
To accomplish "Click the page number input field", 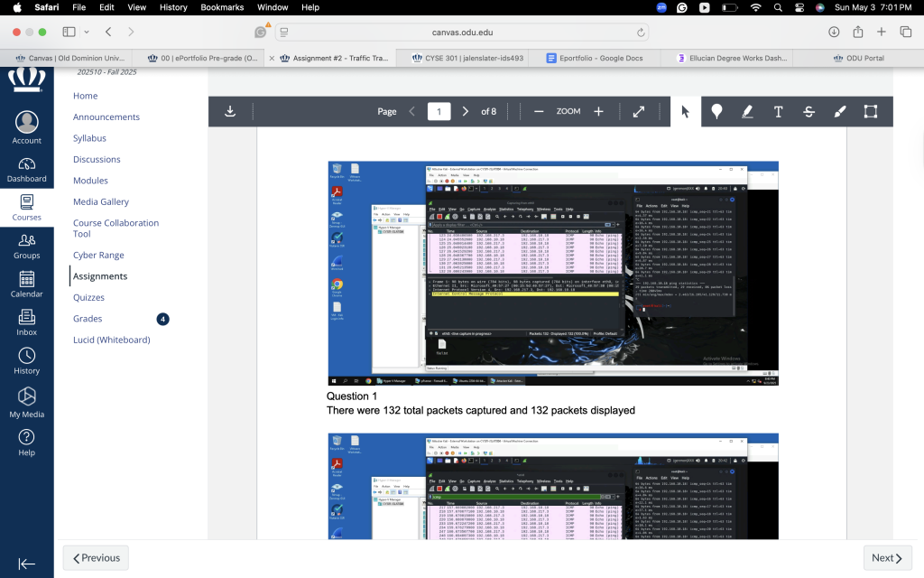I will coord(439,111).
